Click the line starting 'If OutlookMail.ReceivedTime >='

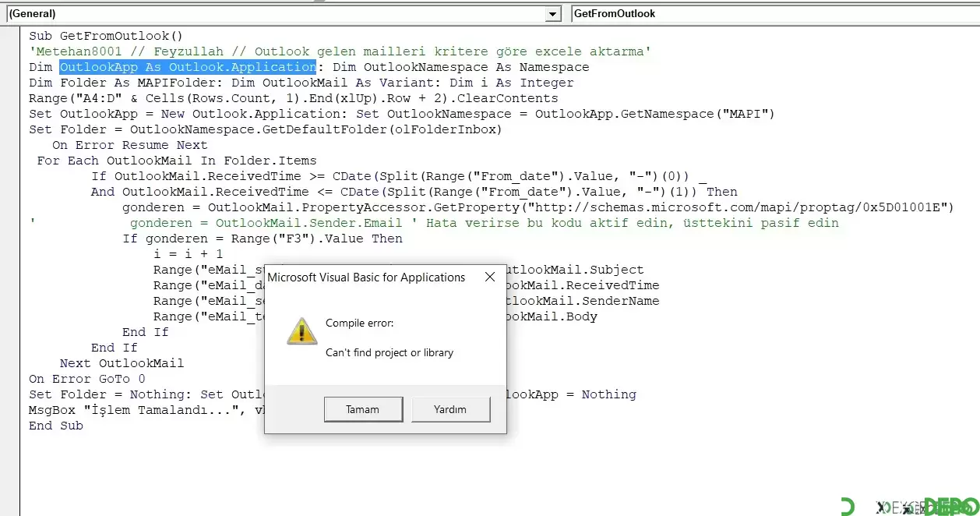tap(399, 176)
